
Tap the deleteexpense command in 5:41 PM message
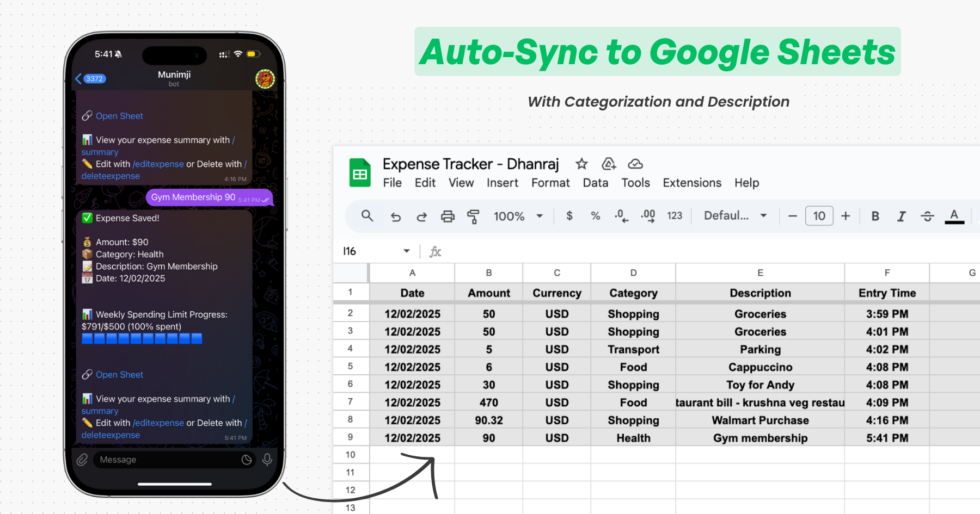pyautogui.click(x=111, y=435)
